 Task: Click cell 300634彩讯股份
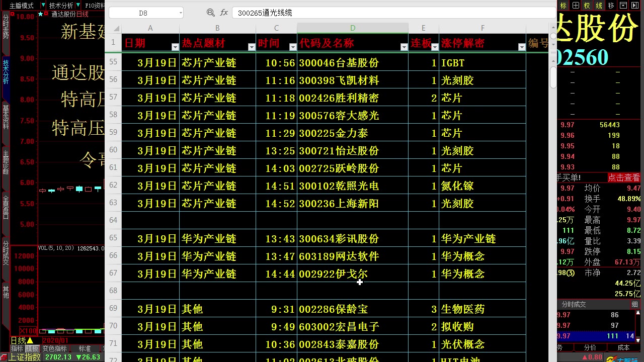[353, 239]
